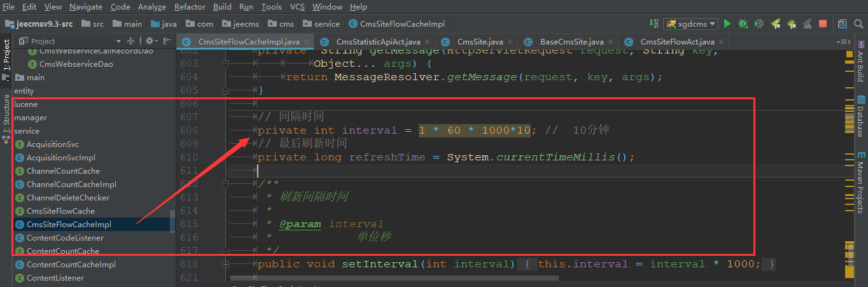Run the xgdcms configuration

click(727, 24)
